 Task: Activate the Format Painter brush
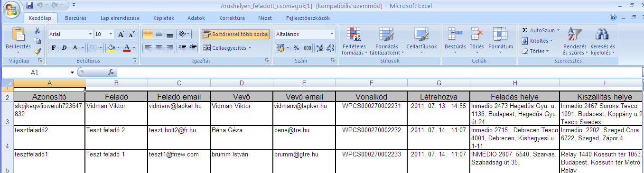(37, 51)
